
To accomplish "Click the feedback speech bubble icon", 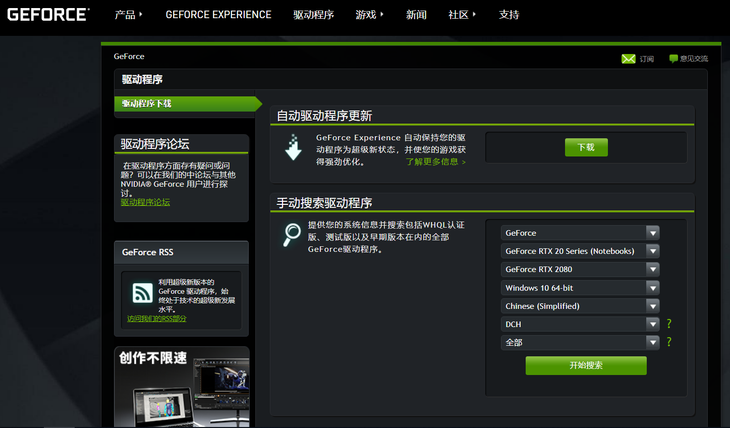I will pyautogui.click(x=673, y=58).
